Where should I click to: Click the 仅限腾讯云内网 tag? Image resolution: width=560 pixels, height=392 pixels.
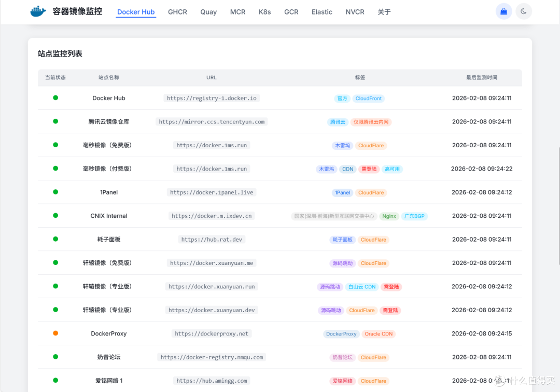pos(371,122)
